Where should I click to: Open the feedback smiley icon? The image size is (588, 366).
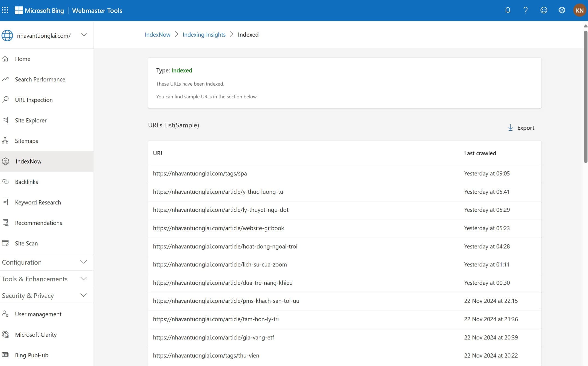(x=544, y=10)
